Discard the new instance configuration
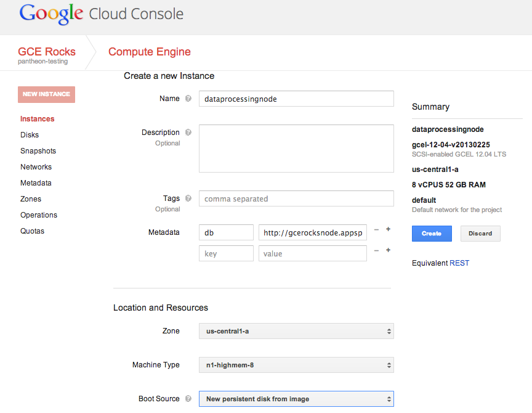Screen dimensions: 532x413 [x=480, y=234]
